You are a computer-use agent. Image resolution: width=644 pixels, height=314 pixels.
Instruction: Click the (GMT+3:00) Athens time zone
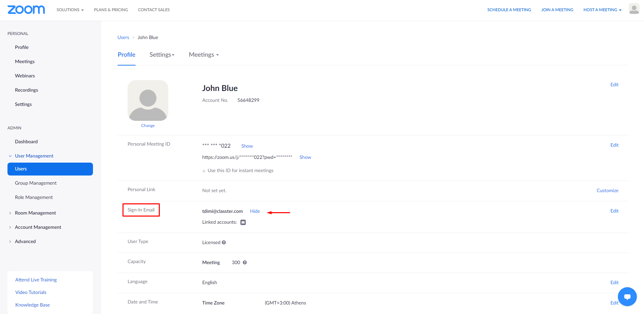coord(285,303)
